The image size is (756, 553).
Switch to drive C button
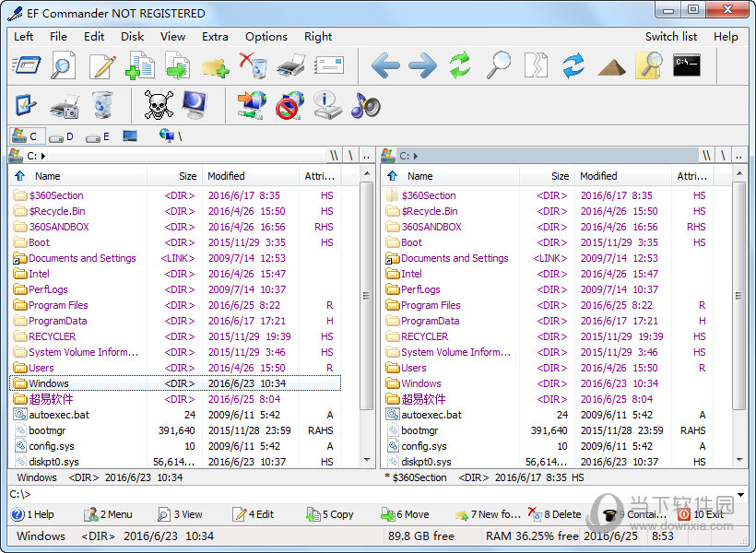pyautogui.click(x=28, y=136)
